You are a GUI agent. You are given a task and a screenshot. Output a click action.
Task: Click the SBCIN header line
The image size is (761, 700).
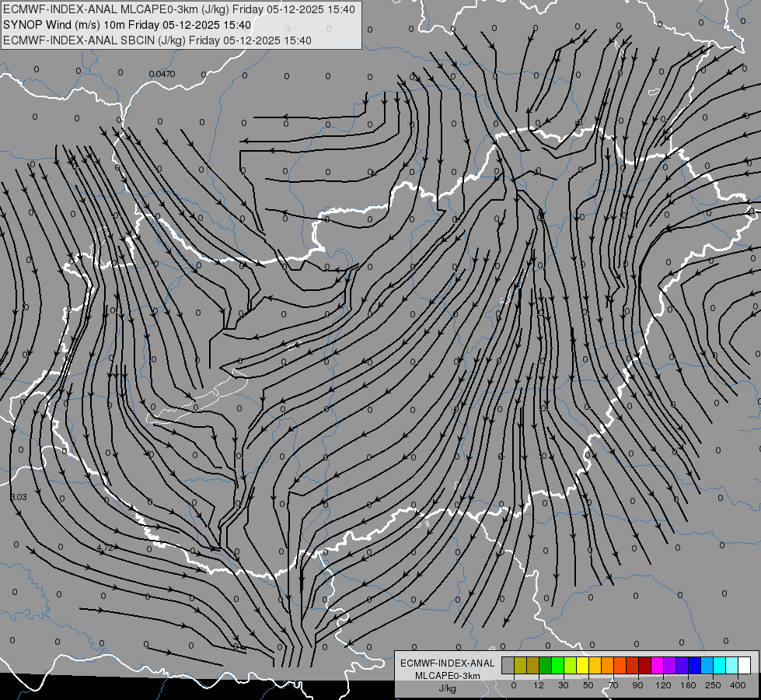pyautogui.click(x=157, y=40)
